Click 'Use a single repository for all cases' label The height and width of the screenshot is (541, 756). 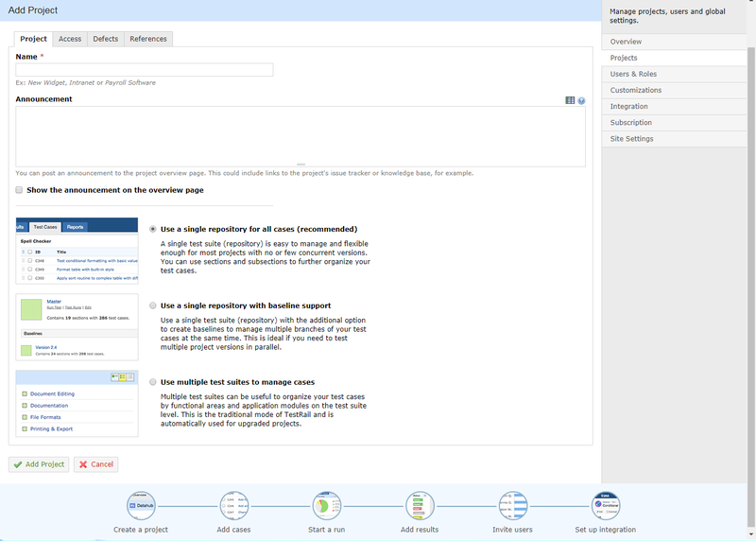tap(259, 229)
